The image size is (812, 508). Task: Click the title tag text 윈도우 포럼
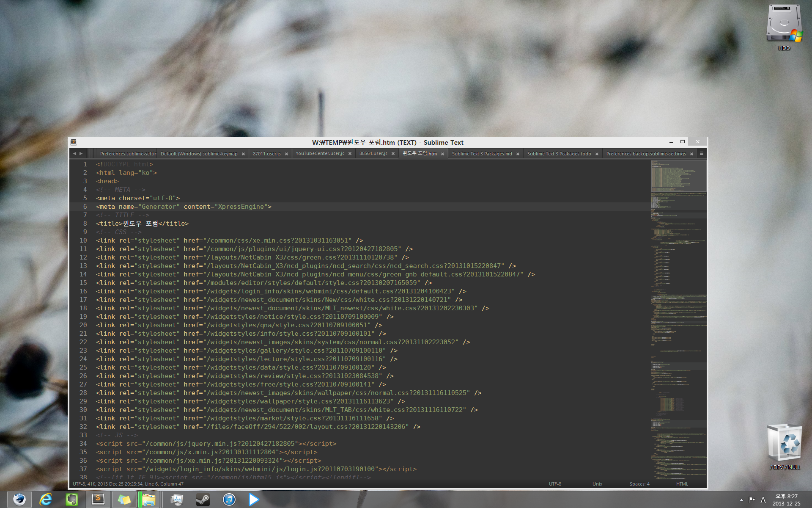(140, 224)
